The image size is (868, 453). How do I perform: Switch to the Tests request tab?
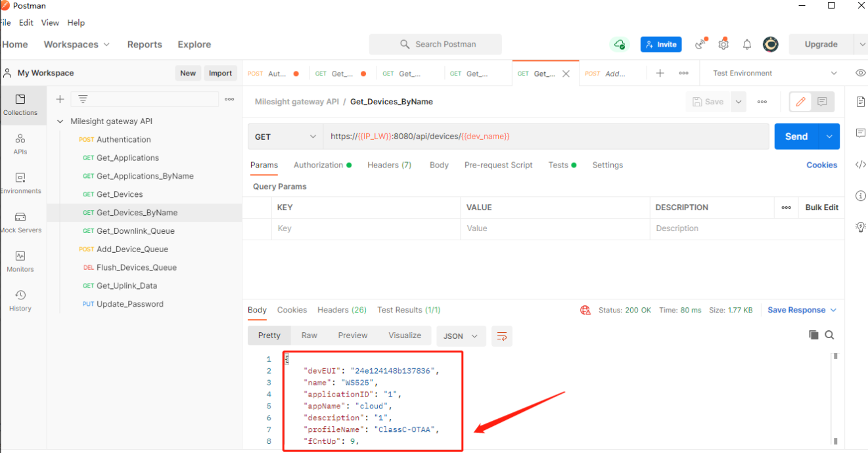tap(562, 165)
